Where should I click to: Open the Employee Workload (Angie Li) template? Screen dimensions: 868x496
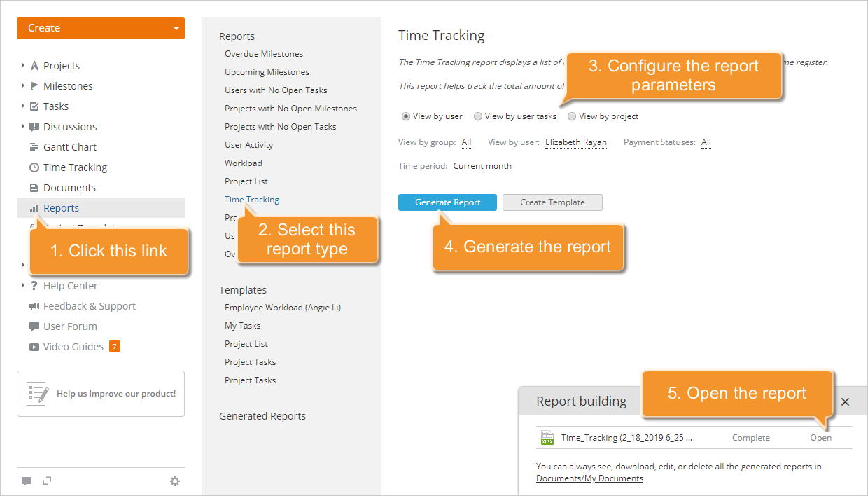coord(283,307)
